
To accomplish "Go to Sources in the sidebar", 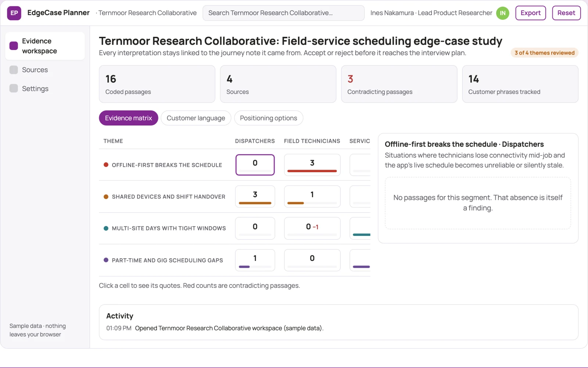I will (x=45, y=70).
